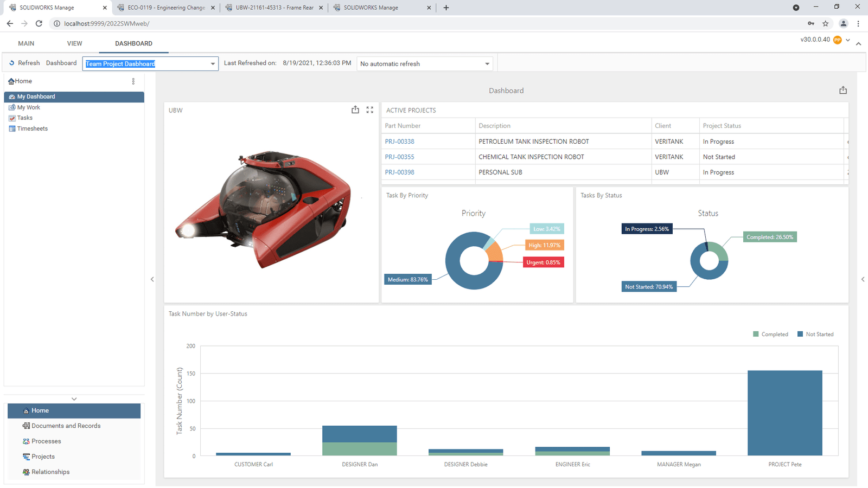Open Documents and Records module
The width and height of the screenshot is (868, 488).
tap(66, 426)
